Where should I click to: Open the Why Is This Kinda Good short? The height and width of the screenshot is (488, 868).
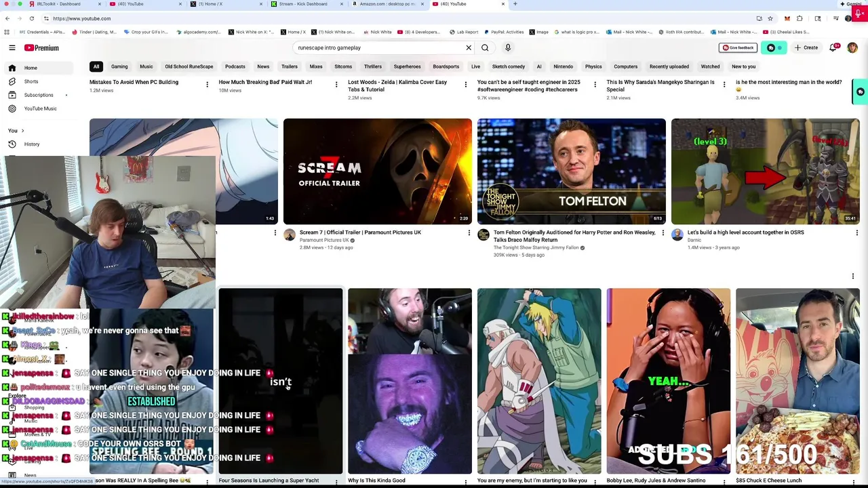(x=410, y=381)
